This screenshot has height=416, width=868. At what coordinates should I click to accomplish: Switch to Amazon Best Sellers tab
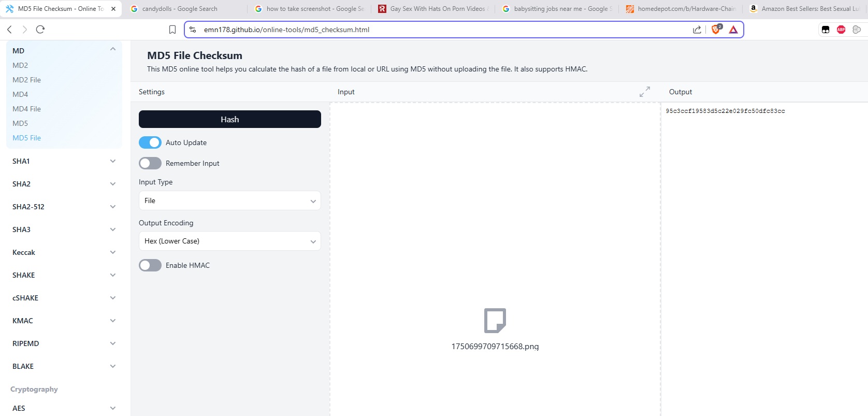pyautogui.click(x=805, y=9)
